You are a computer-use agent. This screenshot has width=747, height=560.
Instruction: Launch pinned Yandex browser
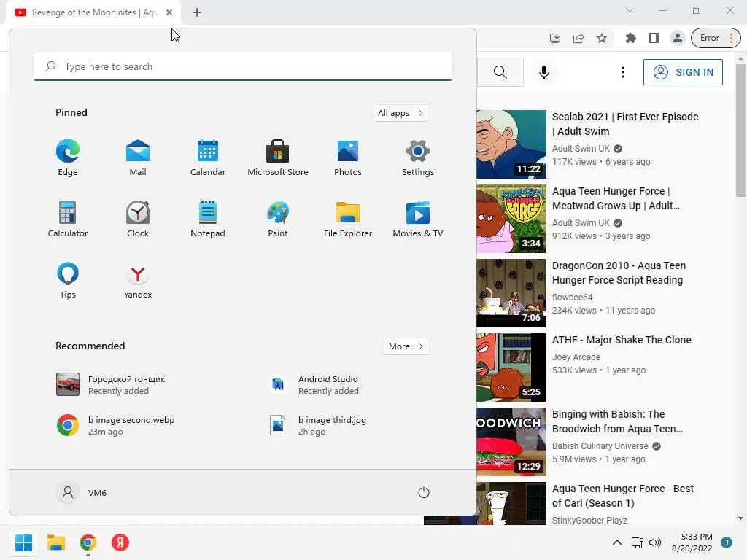click(138, 281)
